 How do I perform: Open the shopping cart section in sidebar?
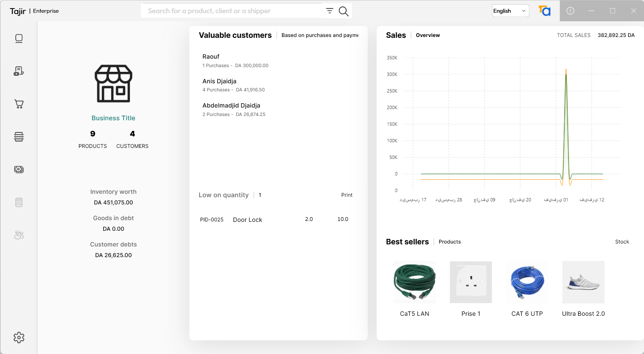pos(19,104)
